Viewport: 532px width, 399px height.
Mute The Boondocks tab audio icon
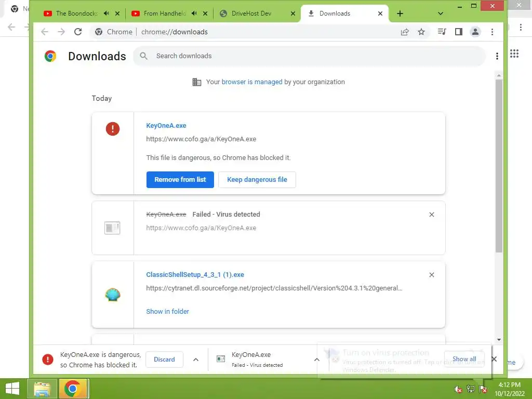click(107, 13)
